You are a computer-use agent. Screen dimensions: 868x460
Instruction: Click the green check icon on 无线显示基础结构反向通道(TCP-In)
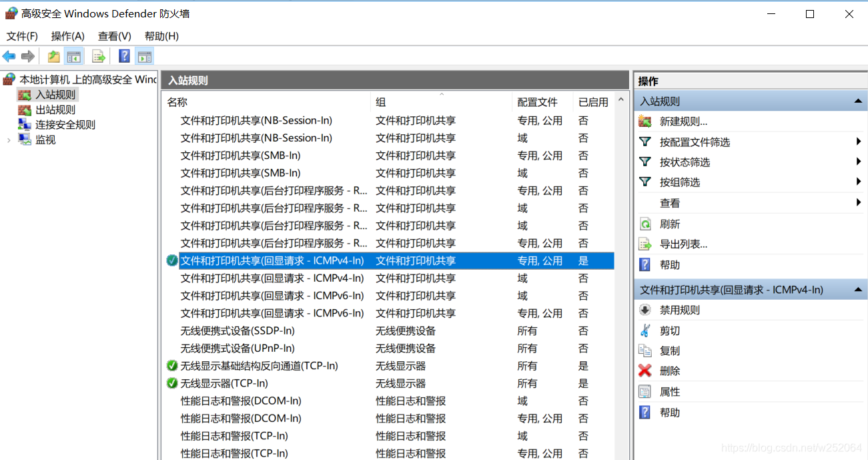point(172,366)
